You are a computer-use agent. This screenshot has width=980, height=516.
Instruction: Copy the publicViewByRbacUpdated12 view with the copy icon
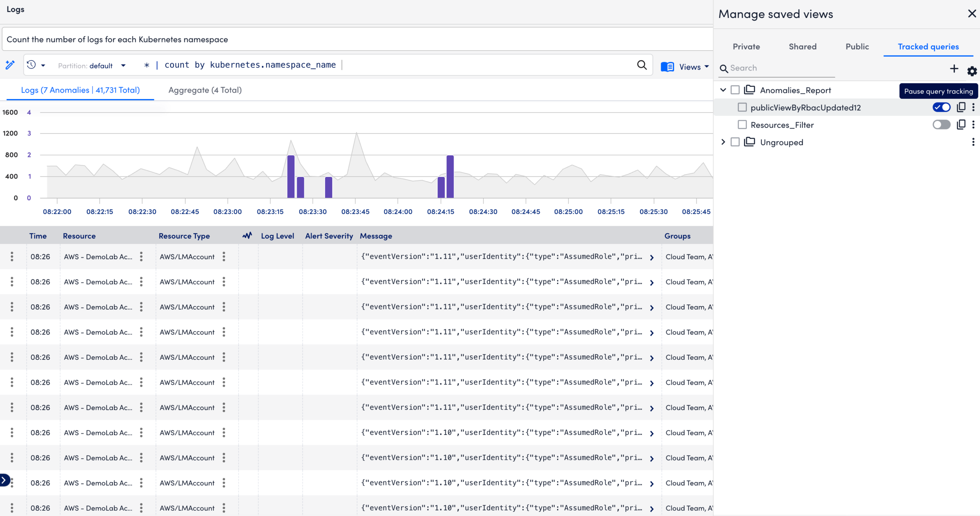(x=961, y=107)
